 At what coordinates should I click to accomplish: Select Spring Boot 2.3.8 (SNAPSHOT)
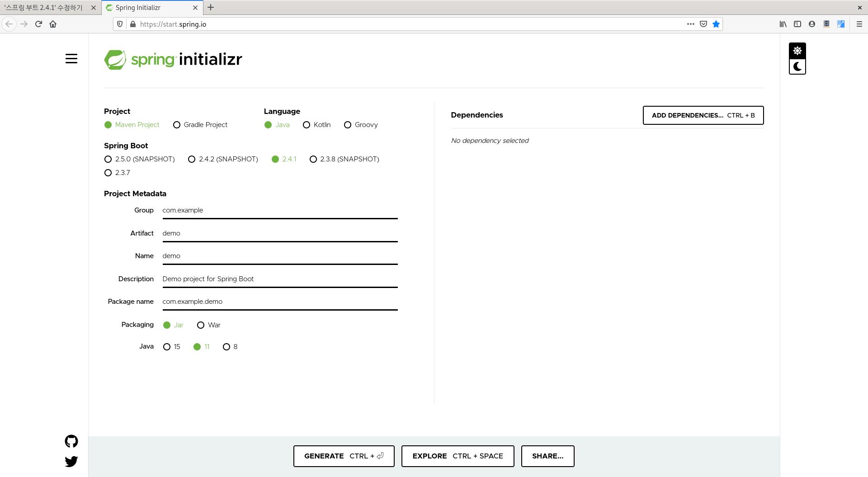(344, 159)
